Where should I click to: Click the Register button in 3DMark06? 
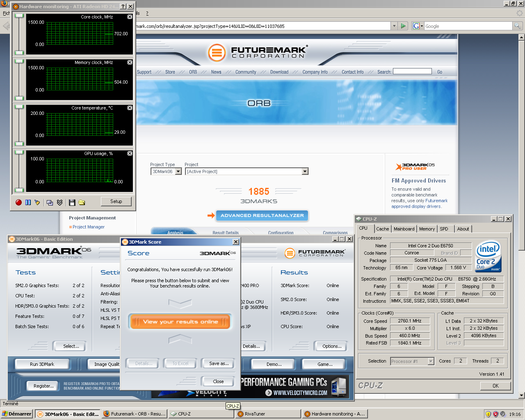tap(43, 386)
